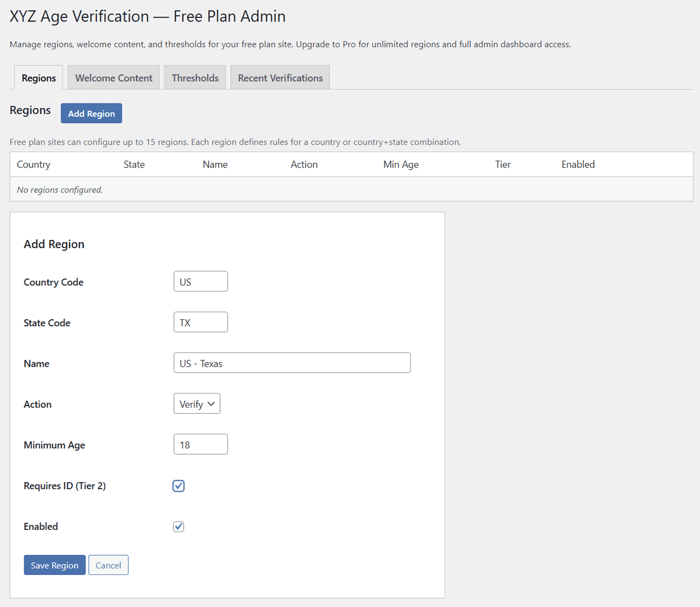Click the Country Code input containing US
Screen dimensions: 700x607
pos(200,282)
